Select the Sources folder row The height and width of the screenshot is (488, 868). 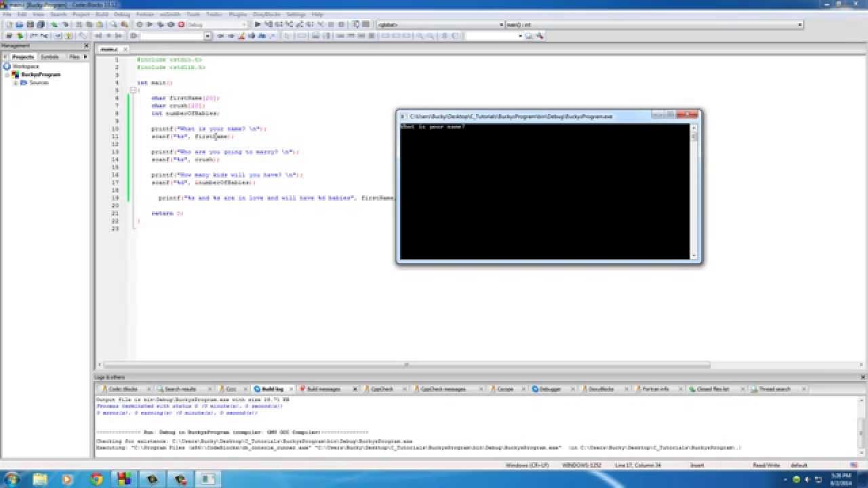[39, 83]
